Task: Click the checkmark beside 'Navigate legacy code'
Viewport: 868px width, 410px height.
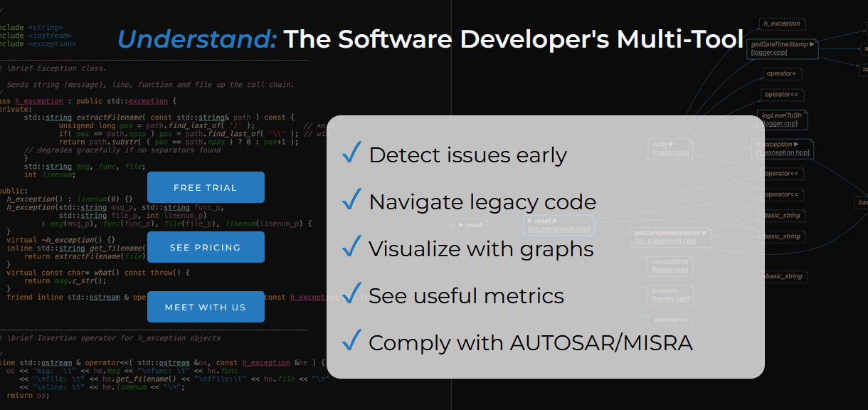Action: coord(352,199)
